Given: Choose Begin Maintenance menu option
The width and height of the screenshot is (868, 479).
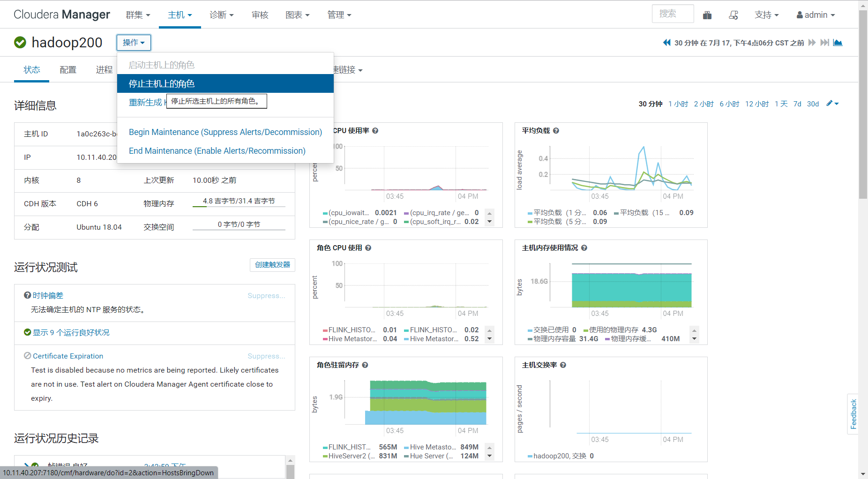Looking at the screenshot, I should pos(225,132).
